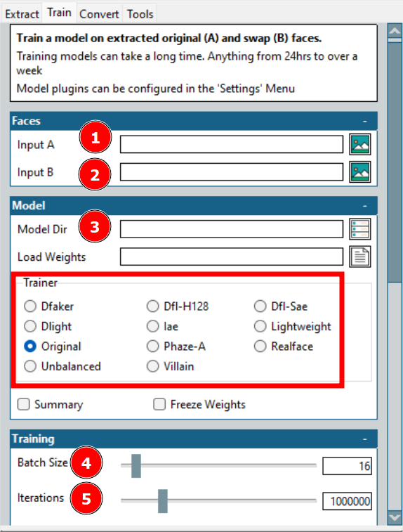Click the Batch Size slider handle

click(136, 466)
